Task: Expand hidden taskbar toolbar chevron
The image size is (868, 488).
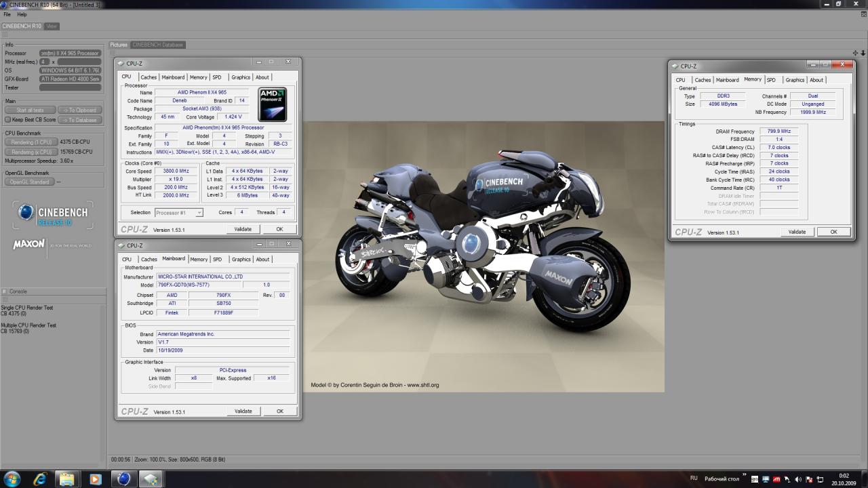Action: coord(744,475)
